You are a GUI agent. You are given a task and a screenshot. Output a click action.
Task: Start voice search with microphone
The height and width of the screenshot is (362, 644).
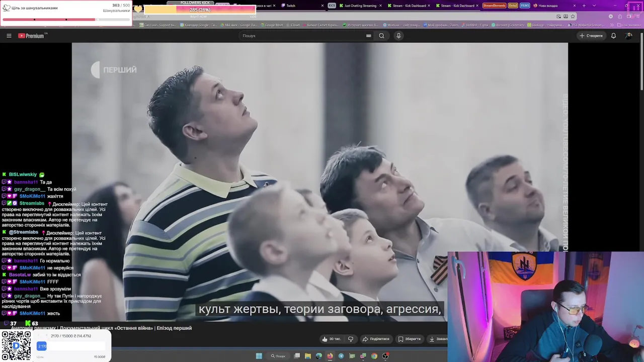pos(398,36)
